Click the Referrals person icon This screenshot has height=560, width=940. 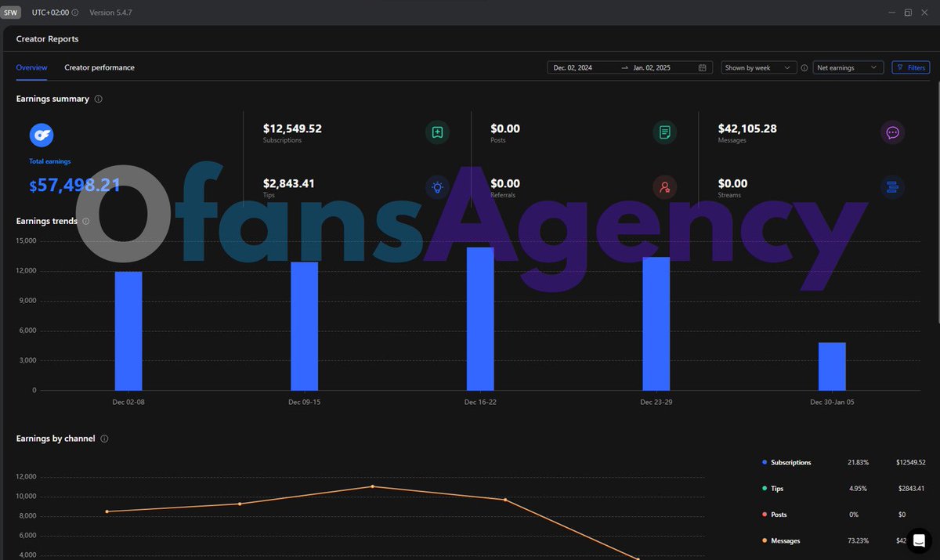click(x=664, y=187)
